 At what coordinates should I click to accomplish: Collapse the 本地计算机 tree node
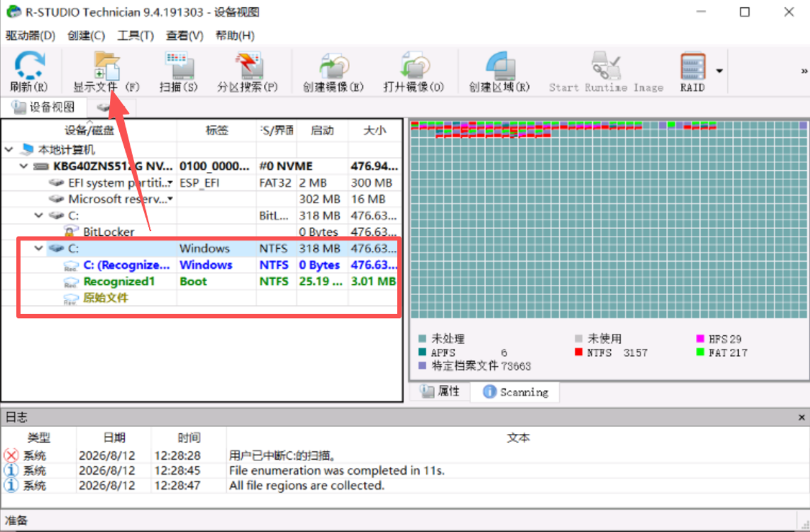pyautogui.click(x=9, y=150)
